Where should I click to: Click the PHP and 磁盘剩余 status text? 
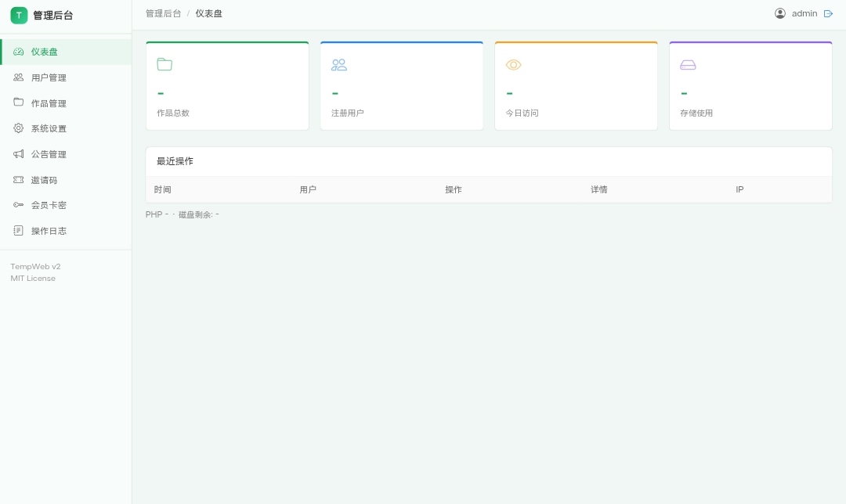[183, 214]
